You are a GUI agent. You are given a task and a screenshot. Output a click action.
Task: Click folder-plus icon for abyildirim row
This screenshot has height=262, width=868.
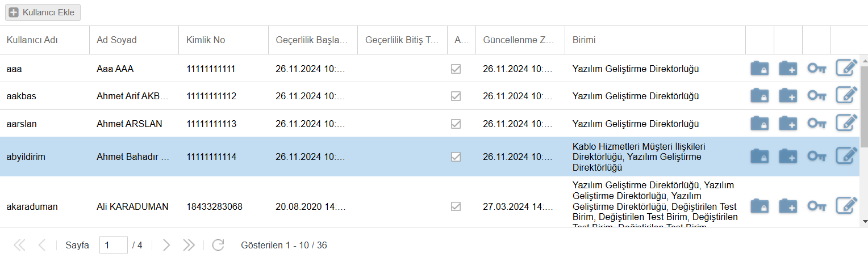788,157
